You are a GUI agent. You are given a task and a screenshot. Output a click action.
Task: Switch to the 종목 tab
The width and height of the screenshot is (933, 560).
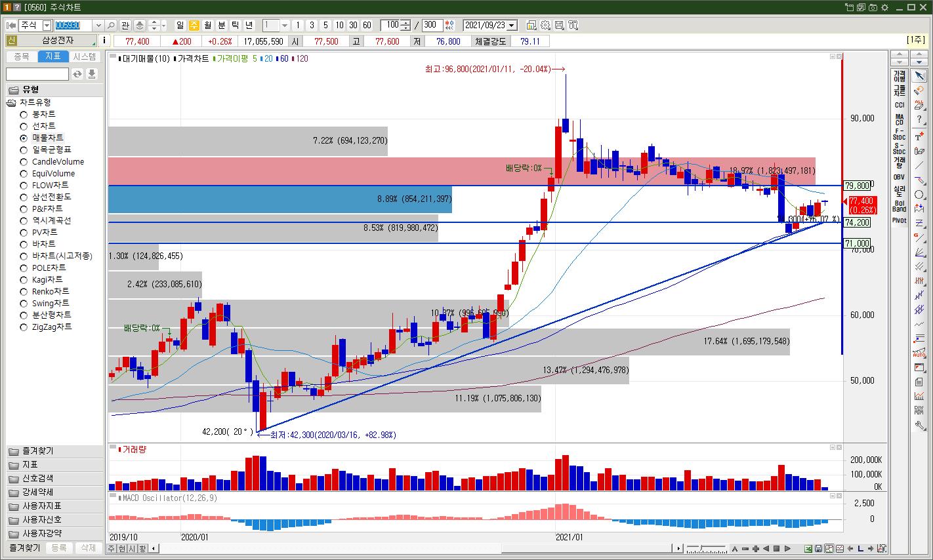pyautogui.click(x=22, y=57)
